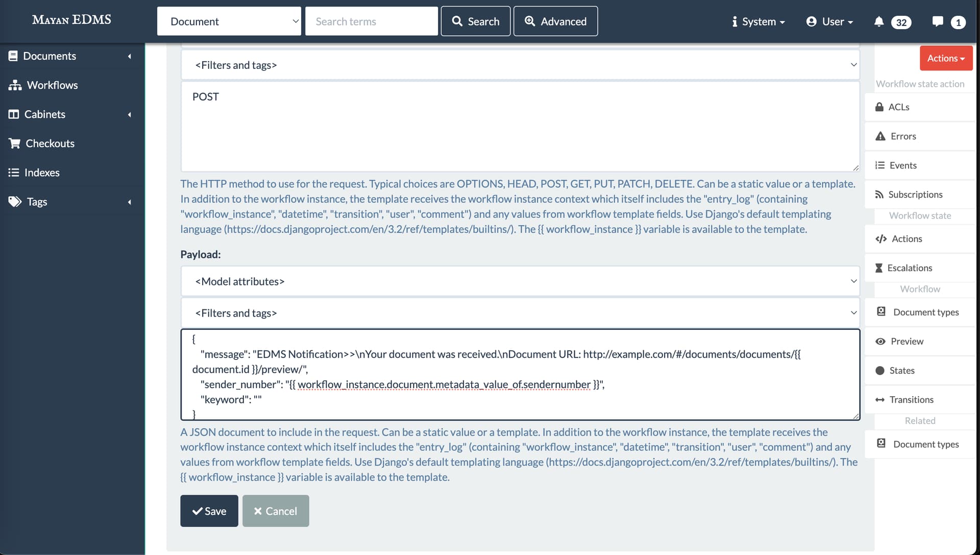Click the Payload JSON text area
The image size is (980, 555).
point(520,375)
